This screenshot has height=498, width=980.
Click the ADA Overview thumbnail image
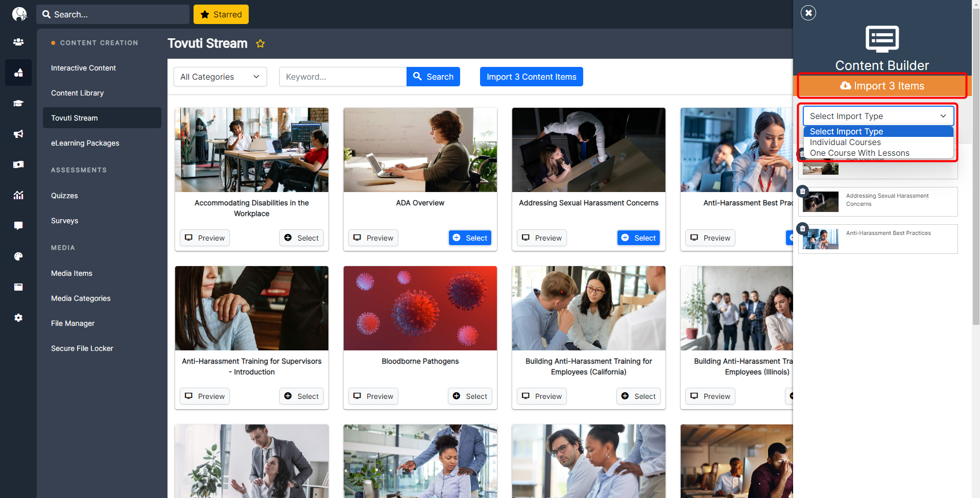coord(420,150)
